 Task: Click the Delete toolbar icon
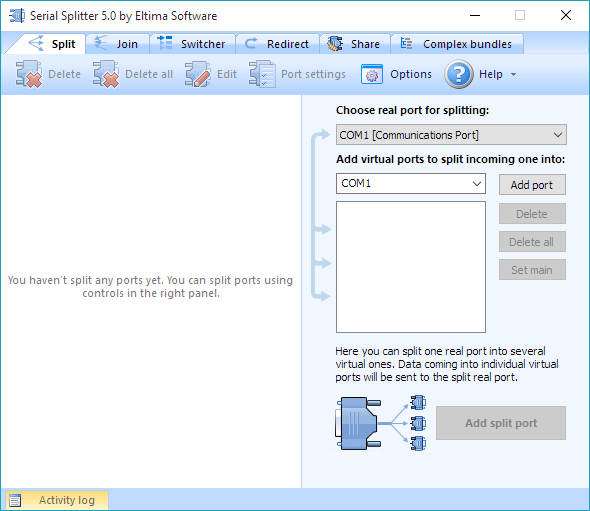(29, 74)
